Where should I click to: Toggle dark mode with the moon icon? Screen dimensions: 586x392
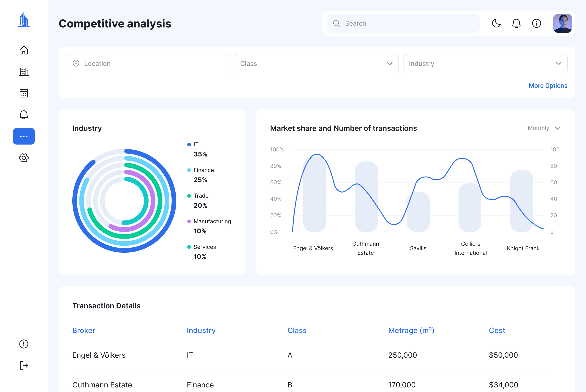[x=496, y=23]
